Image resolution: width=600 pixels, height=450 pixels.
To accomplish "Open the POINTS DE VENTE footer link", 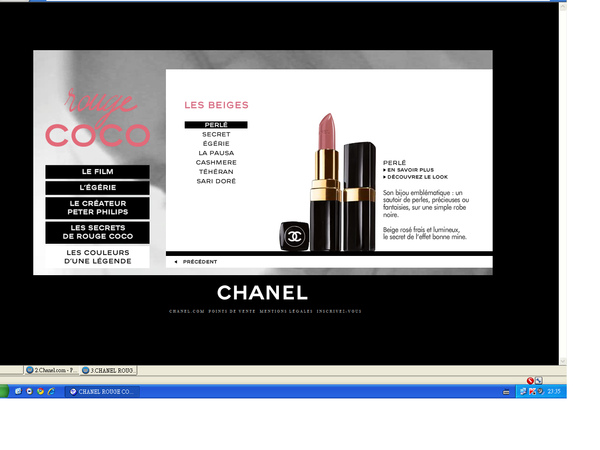I will coord(232,311).
